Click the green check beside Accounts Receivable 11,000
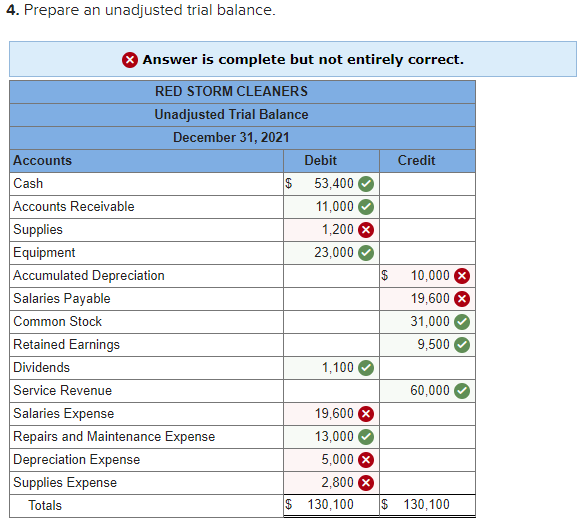 tap(366, 207)
